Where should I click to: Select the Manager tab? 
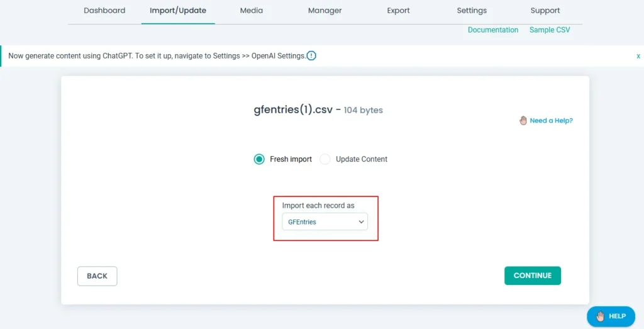[325, 11]
